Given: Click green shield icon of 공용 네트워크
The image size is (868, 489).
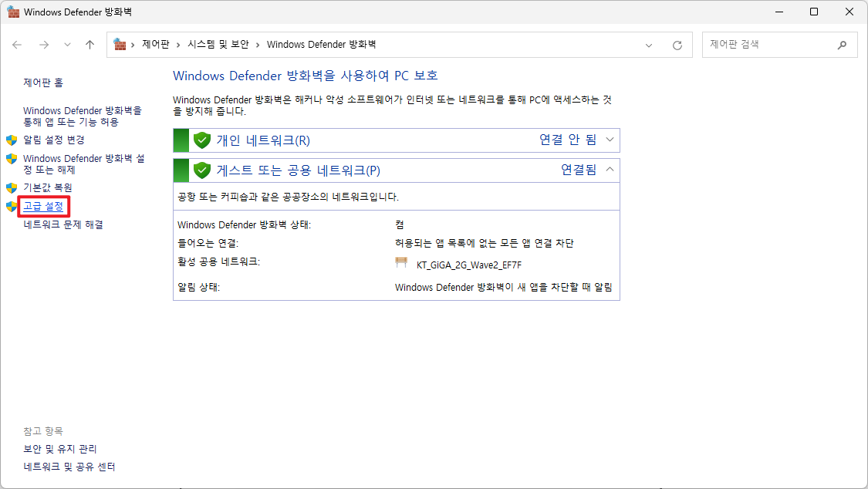Looking at the screenshot, I should [202, 170].
